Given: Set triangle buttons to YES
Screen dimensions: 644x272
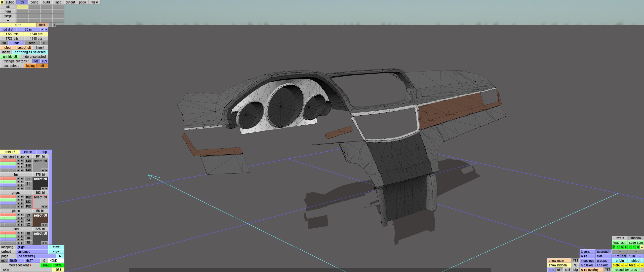Looking at the screenshot, I should (x=44, y=61).
